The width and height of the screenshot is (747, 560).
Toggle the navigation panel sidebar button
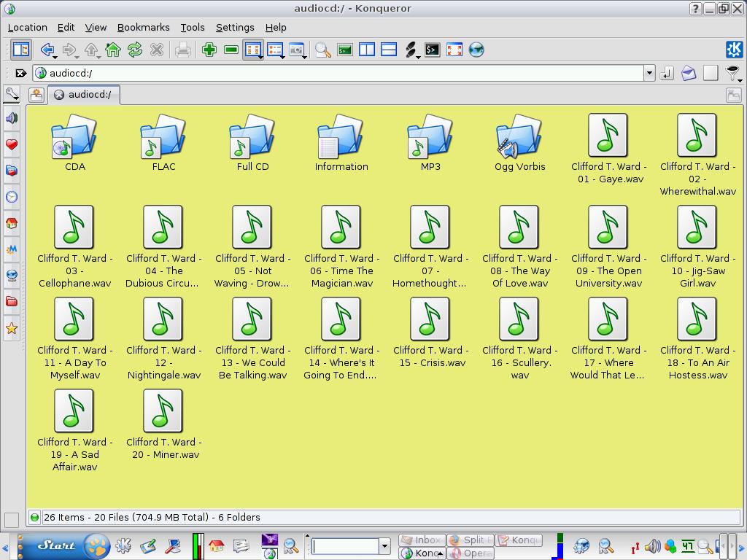click(21, 50)
